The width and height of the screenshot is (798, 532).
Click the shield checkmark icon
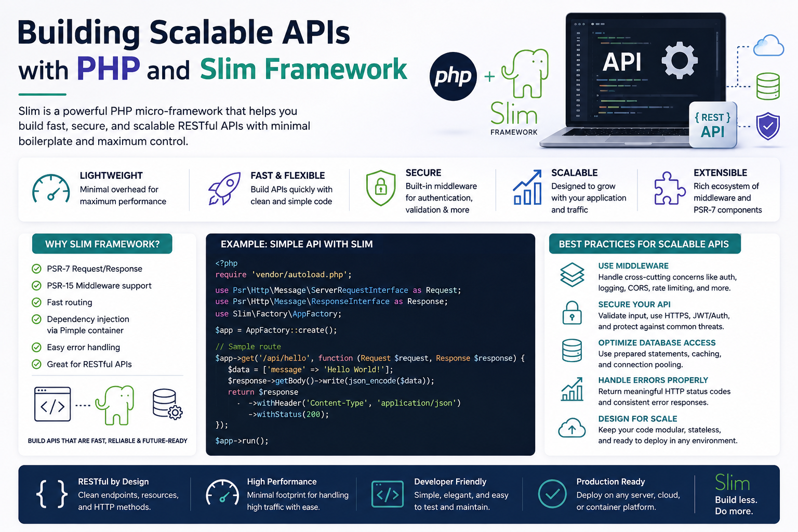(x=768, y=126)
